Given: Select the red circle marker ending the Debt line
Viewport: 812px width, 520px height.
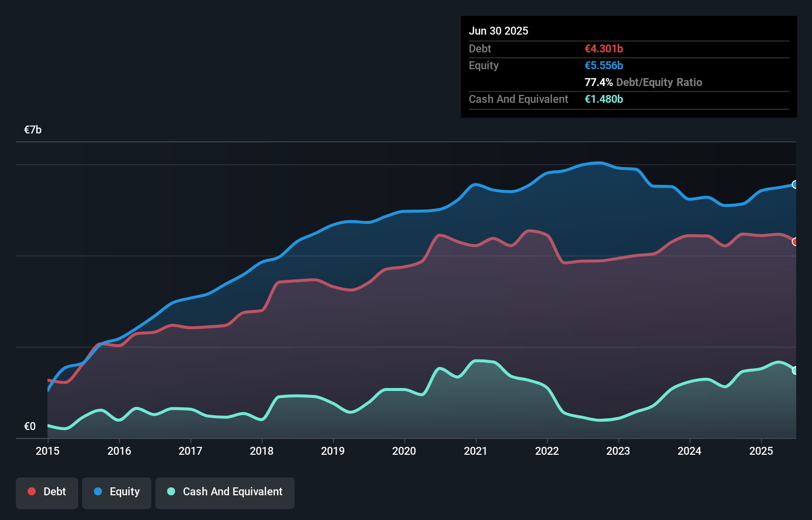Looking at the screenshot, I should coord(795,242).
